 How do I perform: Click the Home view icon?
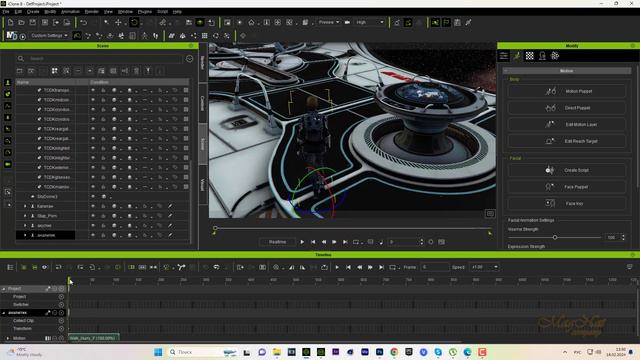(251, 22)
